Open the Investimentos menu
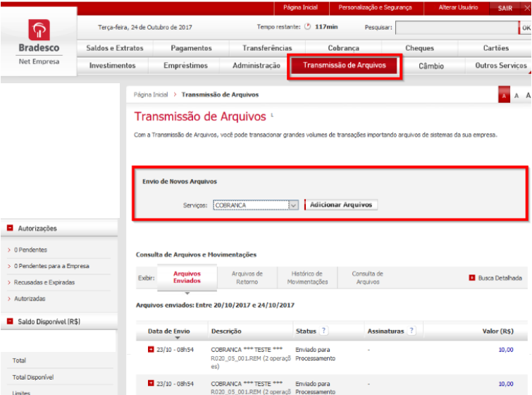The height and width of the screenshot is (395, 532). point(112,66)
